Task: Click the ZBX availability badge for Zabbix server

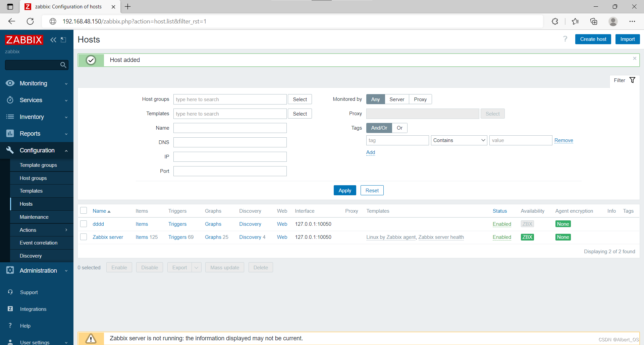Action: [527, 237]
